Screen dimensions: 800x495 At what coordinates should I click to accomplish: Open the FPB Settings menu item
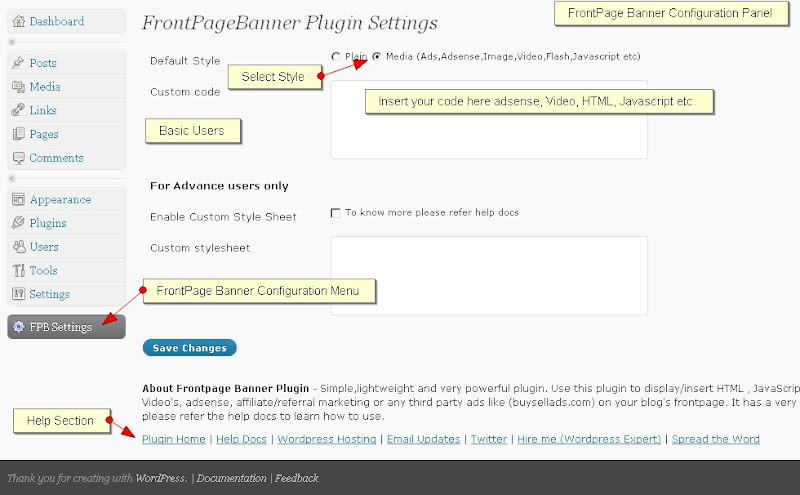(x=66, y=327)
